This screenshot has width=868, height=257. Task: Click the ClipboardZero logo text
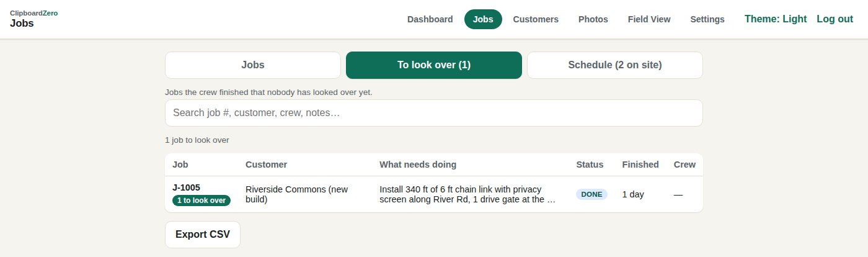point(34,13)
